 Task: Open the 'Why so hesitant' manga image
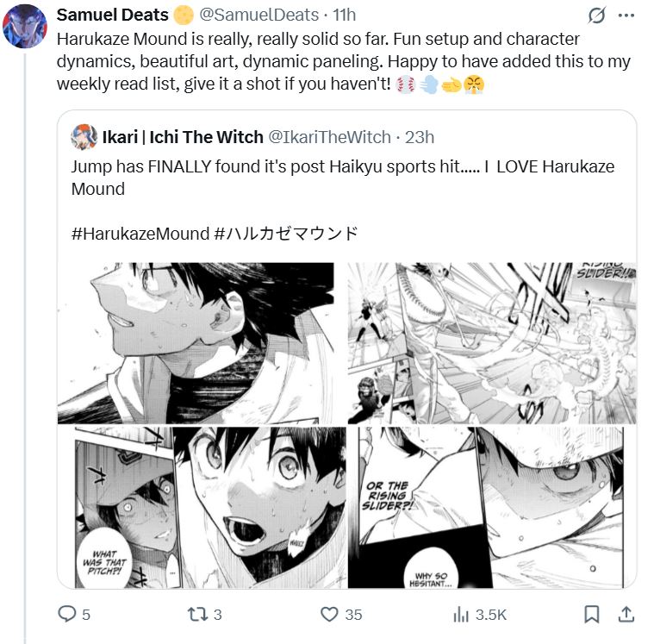[x=492, y=507]
